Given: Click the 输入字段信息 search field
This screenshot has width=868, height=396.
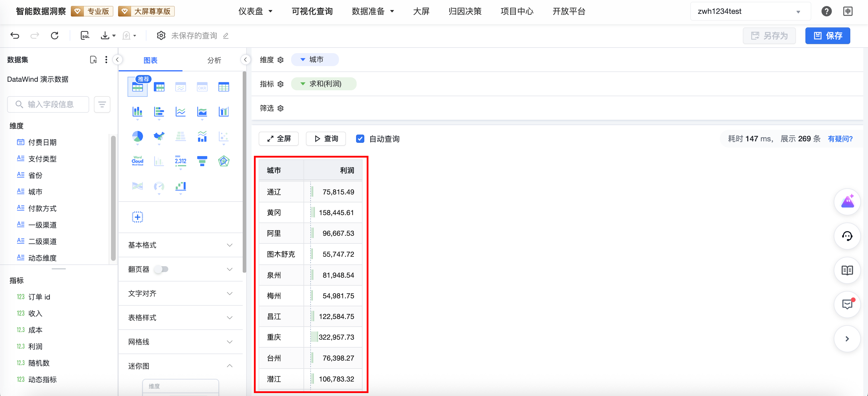Looking at the screenshot, I should pos(50,104).
